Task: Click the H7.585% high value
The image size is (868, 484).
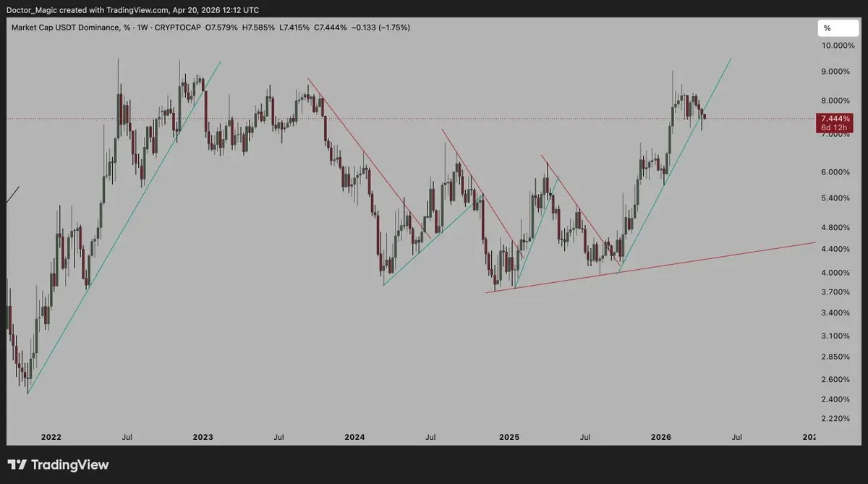Action: point(259,27)
